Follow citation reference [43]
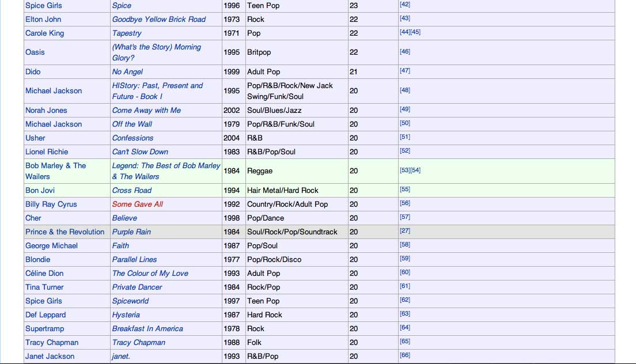This screenshot has height=364, width=636. point(405,18)
